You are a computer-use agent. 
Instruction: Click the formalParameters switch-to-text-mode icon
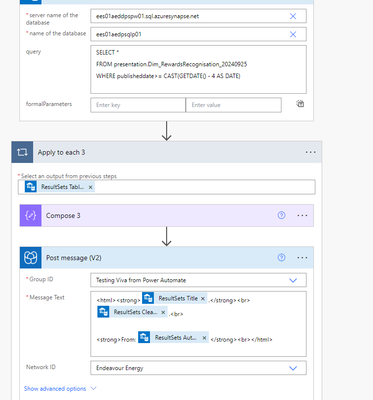(300, 104)
